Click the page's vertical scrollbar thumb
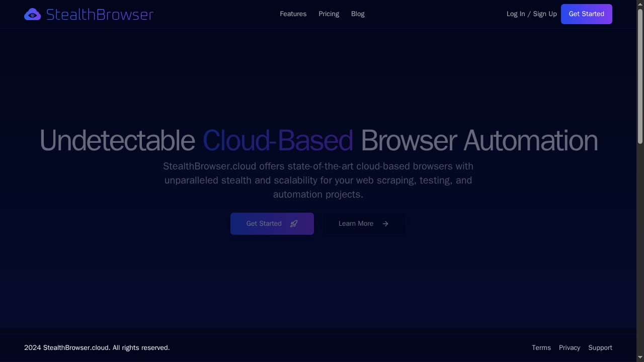 click(x=640, y=75)
